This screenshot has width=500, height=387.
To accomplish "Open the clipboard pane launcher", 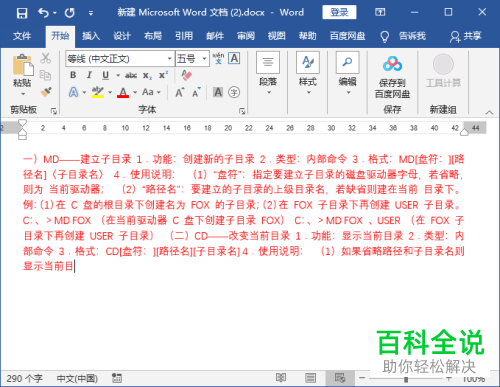I will tap(53, 111).
